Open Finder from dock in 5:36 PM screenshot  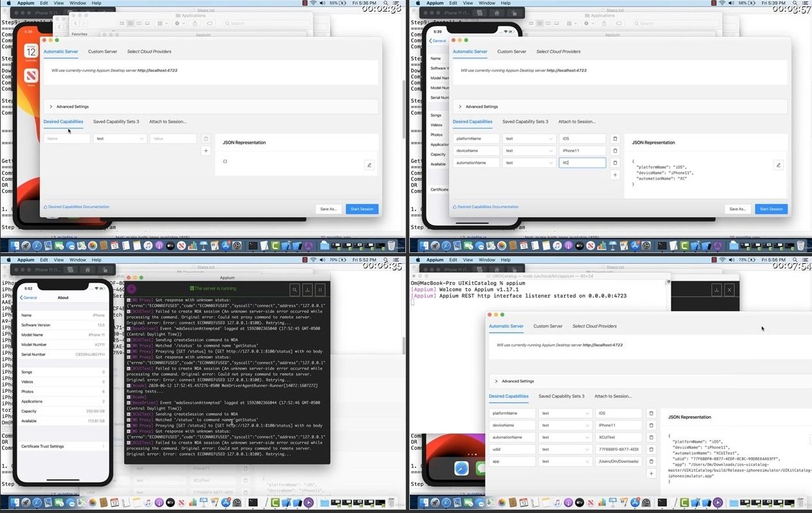point(13,246)
